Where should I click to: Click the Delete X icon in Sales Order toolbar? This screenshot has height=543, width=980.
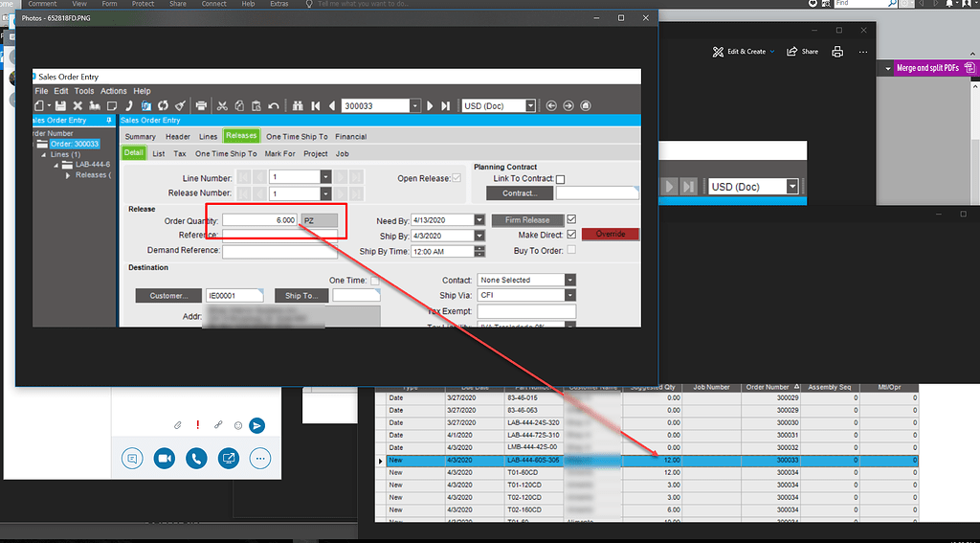click(x=78, y=105)
